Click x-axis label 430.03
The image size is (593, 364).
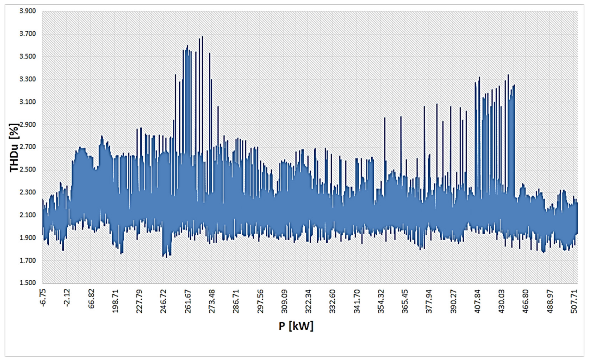502,301
